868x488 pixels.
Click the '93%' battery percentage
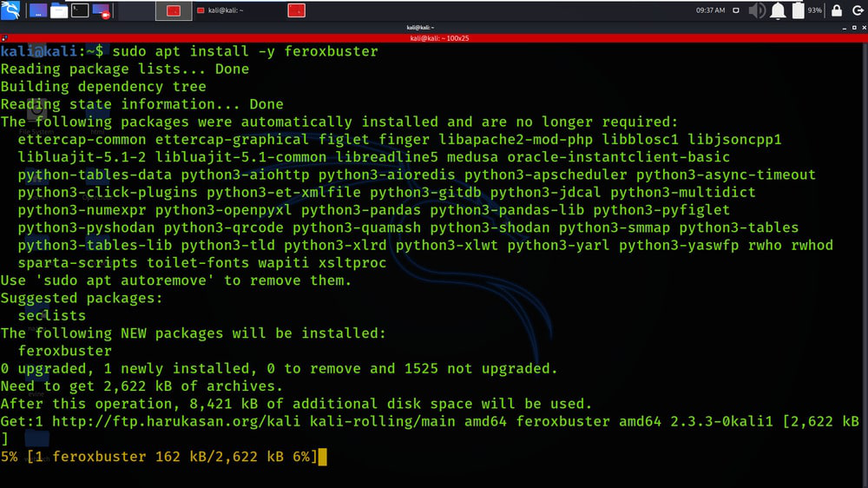click(815, 10)
